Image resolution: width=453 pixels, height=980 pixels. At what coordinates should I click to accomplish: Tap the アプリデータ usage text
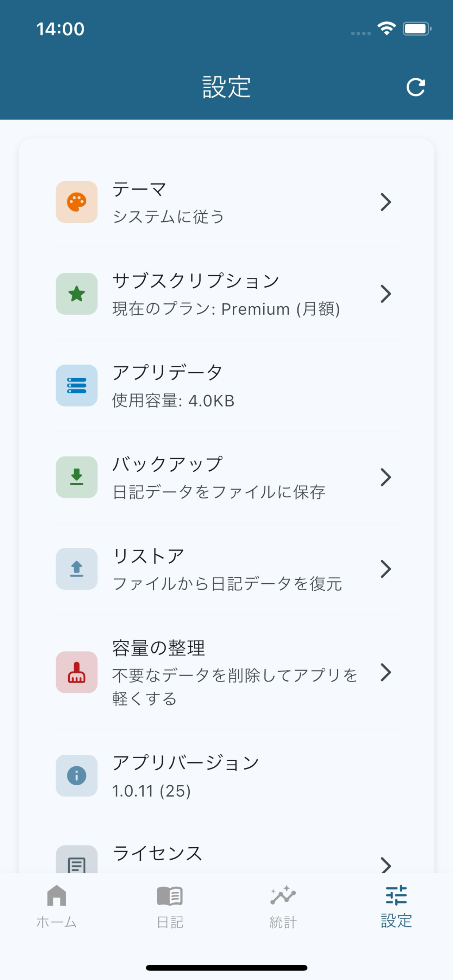pyautogui.click(x=173, y=401)
